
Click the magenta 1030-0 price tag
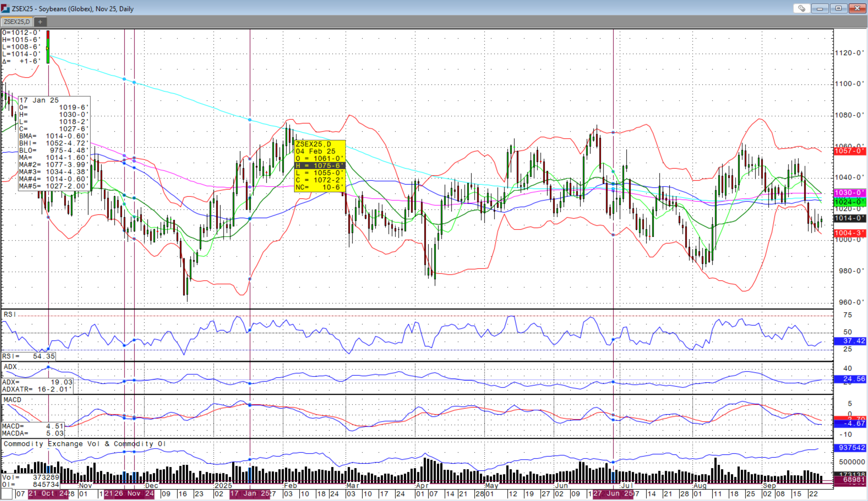click(x=850, y=193)
